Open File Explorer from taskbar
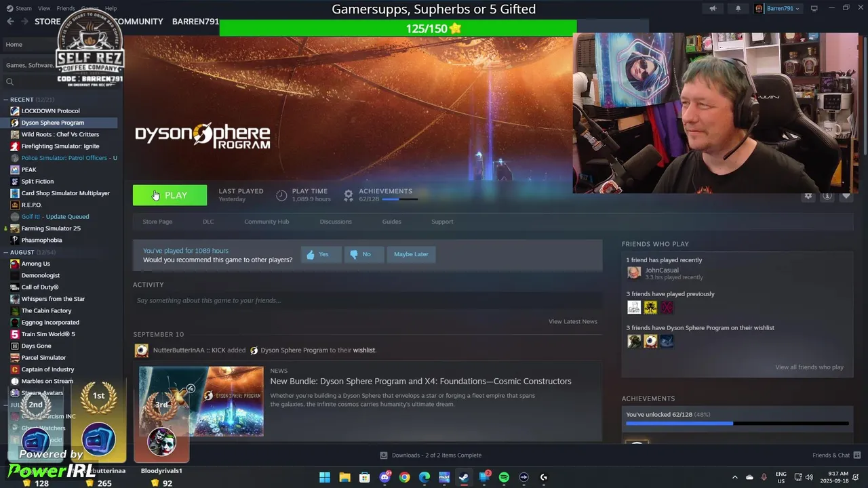The width and height of the screenshot is (868, 488). (x=344, y=477)
